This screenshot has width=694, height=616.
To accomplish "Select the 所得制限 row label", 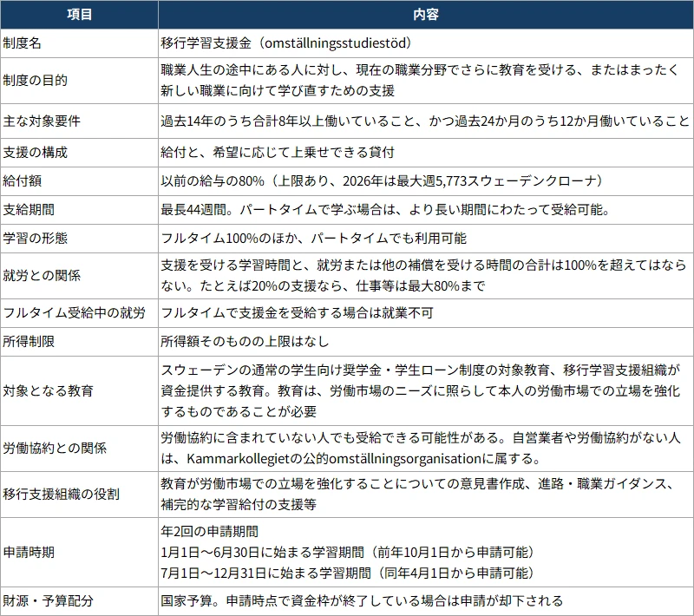I will (79, 342).
